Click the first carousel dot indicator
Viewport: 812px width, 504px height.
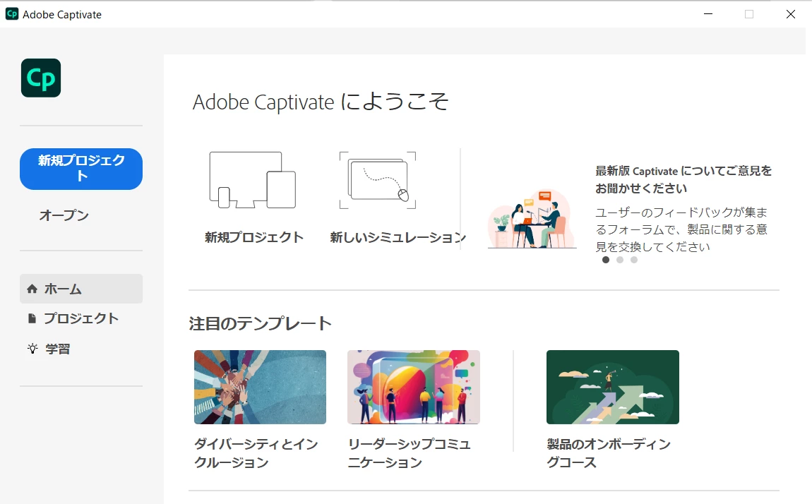[606, 260]
